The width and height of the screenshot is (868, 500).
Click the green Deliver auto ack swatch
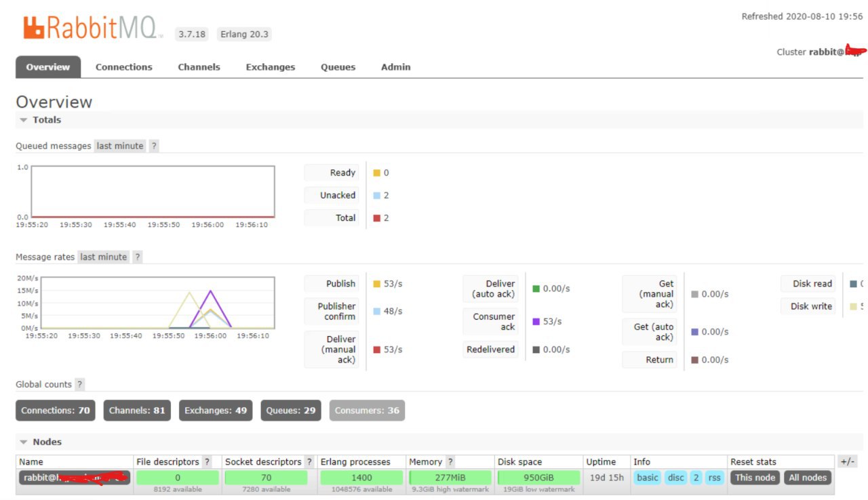536,289
